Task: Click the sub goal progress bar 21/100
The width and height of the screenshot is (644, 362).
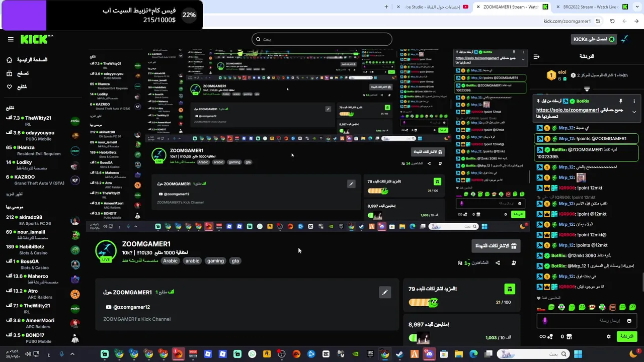Action: pyautogui.click(x=423, y=303)
